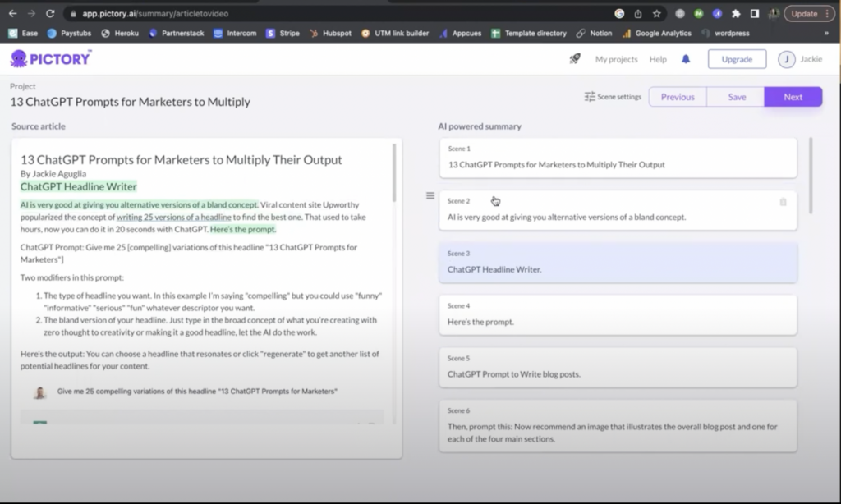The height and width of the screenshot is (504, 841).
Task: Open the Heroku bookmark
Action: click(x=120, y=33)
